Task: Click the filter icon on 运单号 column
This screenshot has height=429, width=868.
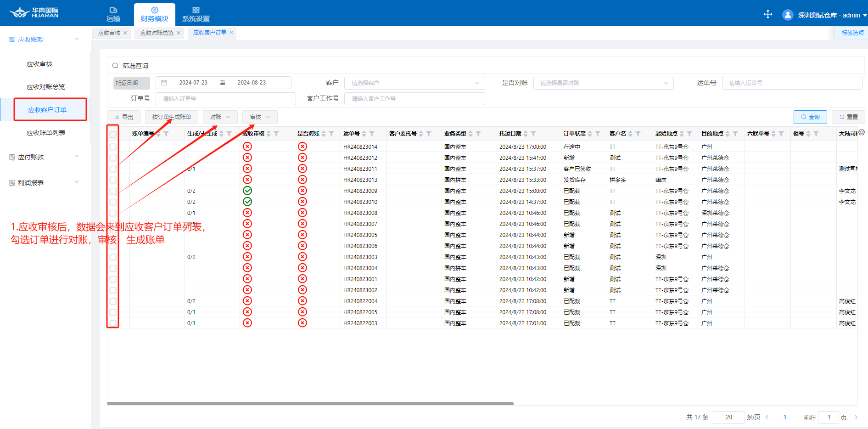Action: 372,134
